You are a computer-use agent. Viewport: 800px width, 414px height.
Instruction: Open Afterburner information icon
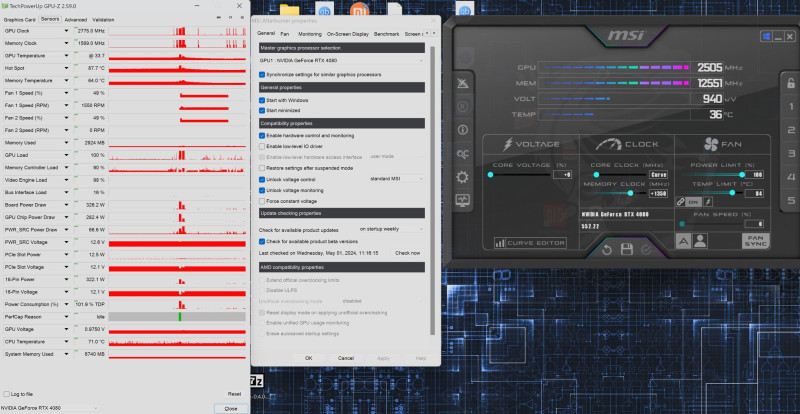click(463, 130)
